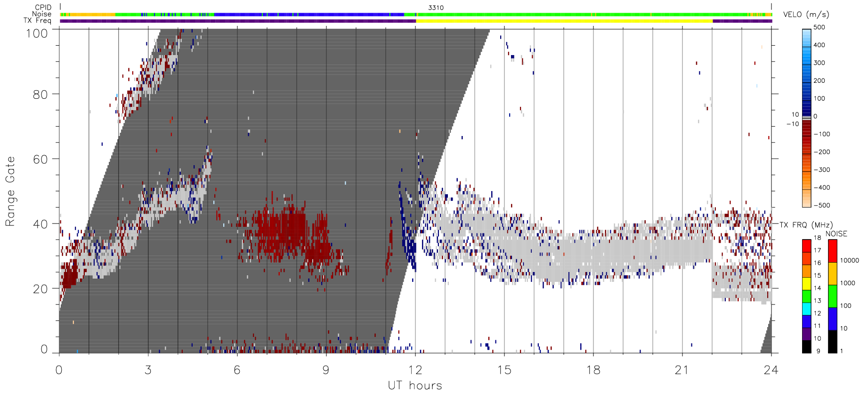Click the noise legend 10000 label
868x400 pixels.
pos(850,261)
